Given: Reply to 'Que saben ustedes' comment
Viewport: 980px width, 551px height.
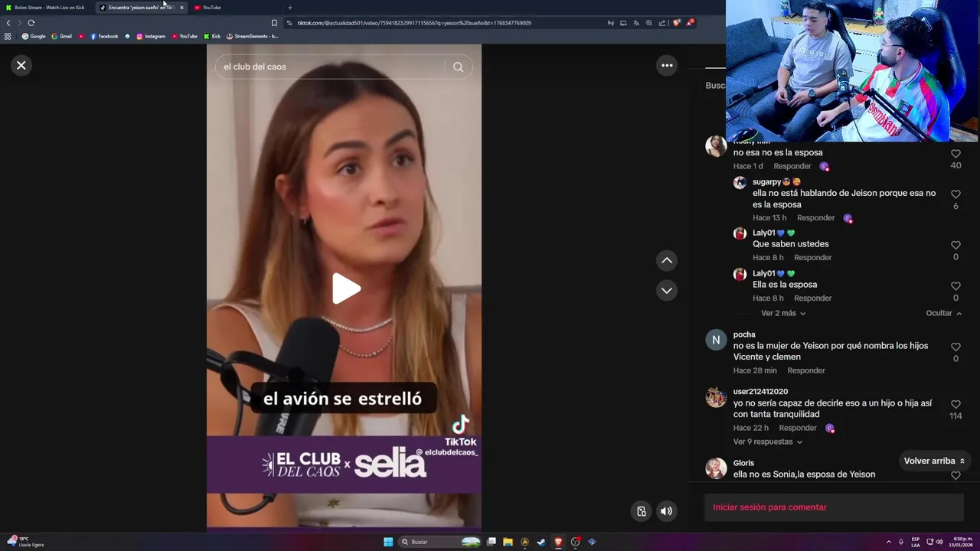Looking at the screenshot, I should (x=813, y=258).
